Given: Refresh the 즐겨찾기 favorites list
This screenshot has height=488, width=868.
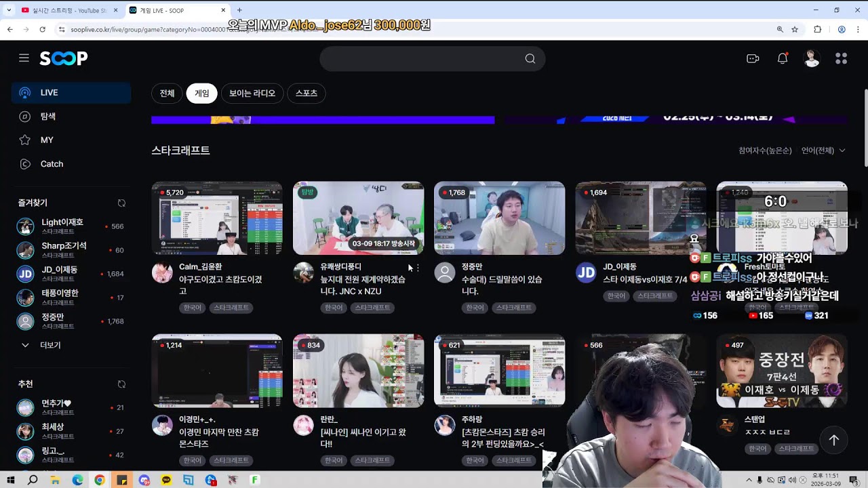Looking at the screenshot, I should pos(121,203).
